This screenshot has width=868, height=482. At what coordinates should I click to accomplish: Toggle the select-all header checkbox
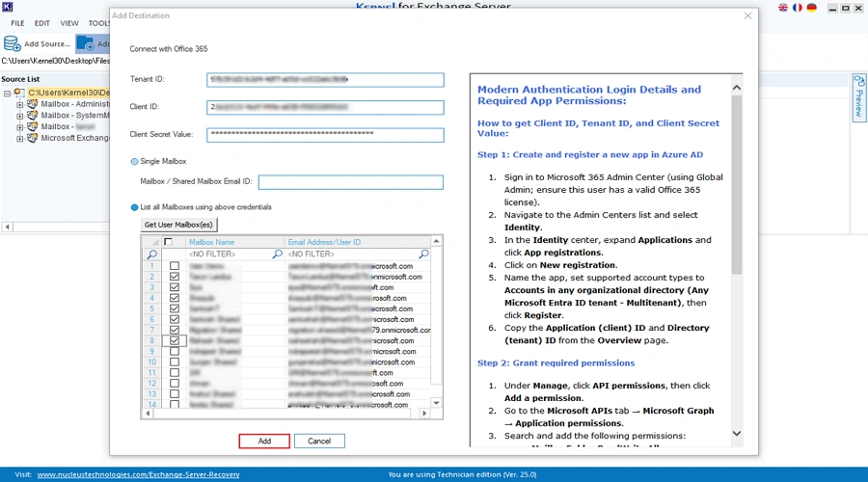point(168,242)
